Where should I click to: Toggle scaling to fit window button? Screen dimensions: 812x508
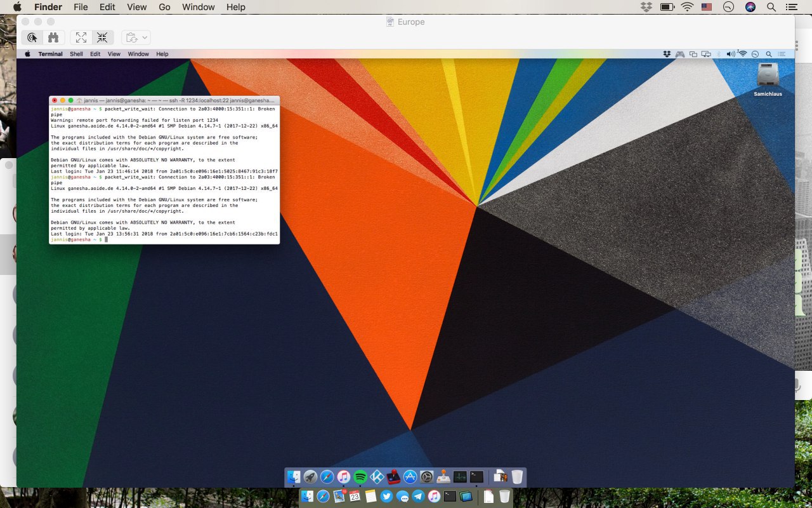click(x=102, y=37)
